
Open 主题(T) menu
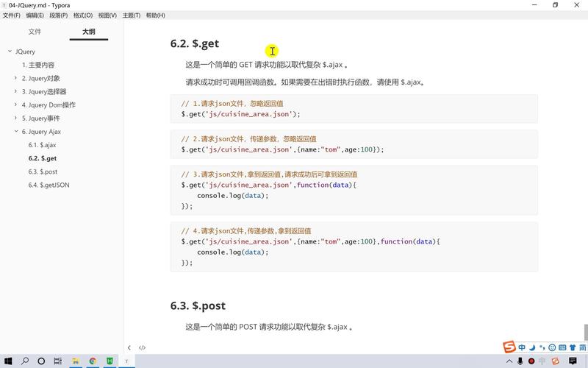(132, 15)
